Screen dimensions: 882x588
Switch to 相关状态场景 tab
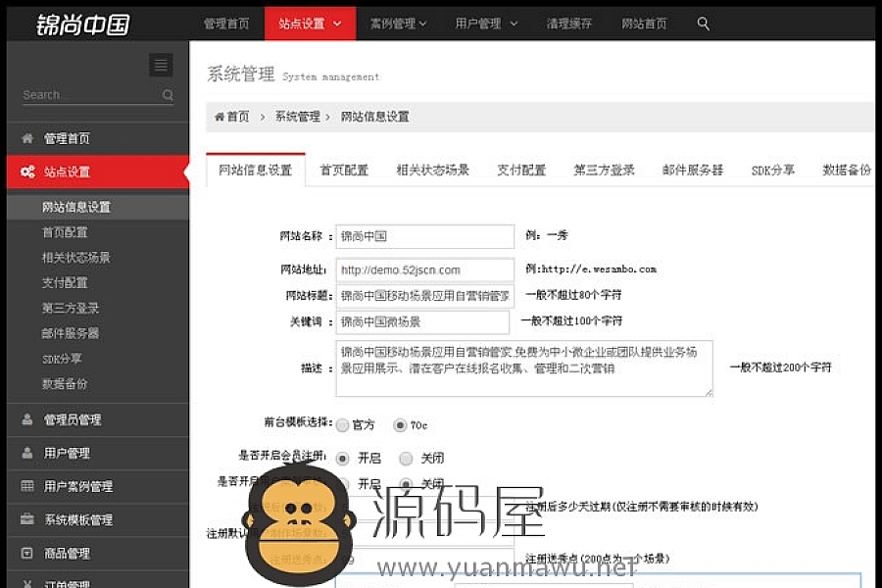coord(432,170)
